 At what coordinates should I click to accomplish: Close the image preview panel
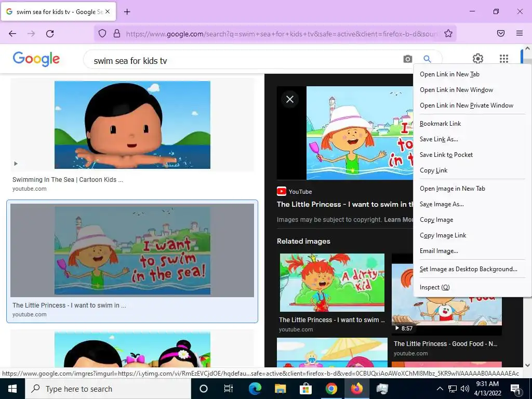290,99
